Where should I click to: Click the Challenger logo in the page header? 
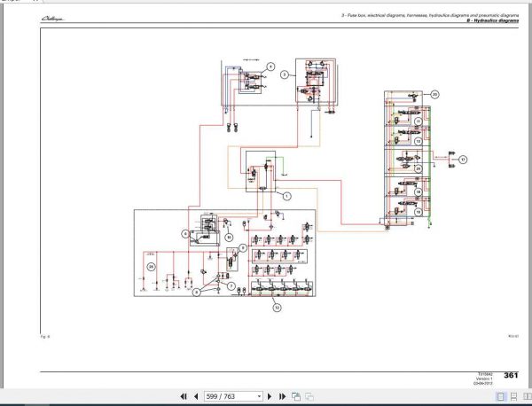[52, 19]
